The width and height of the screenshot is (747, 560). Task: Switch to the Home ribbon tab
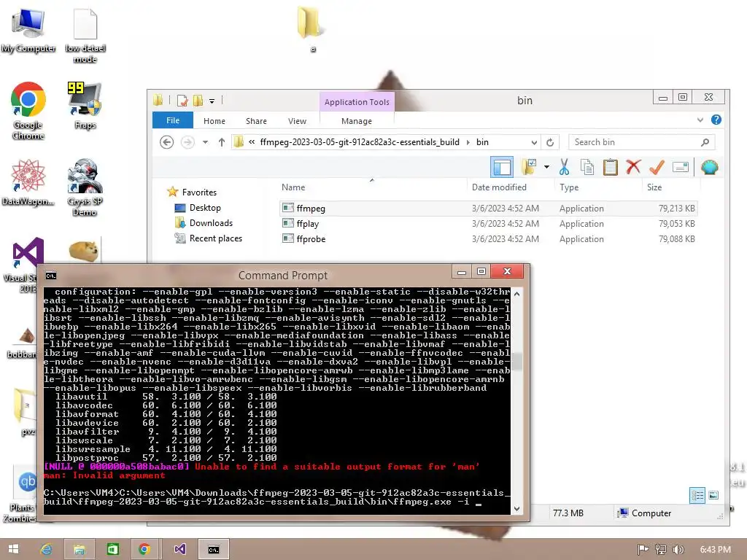coord(214,121)
